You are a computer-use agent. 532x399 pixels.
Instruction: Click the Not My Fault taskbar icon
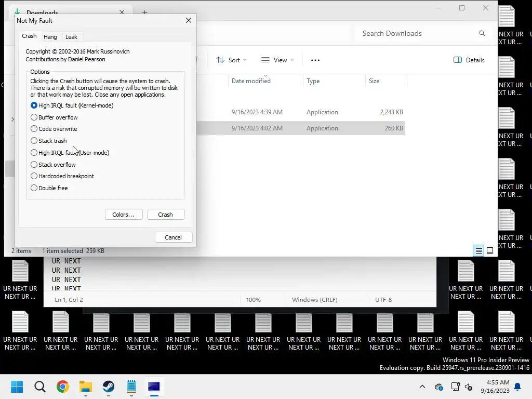[154, 387]
